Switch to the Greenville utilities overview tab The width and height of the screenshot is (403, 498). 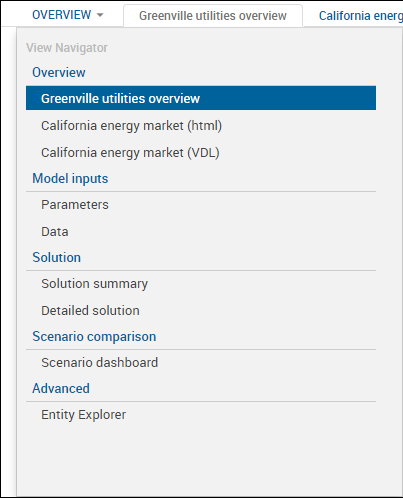213,16
